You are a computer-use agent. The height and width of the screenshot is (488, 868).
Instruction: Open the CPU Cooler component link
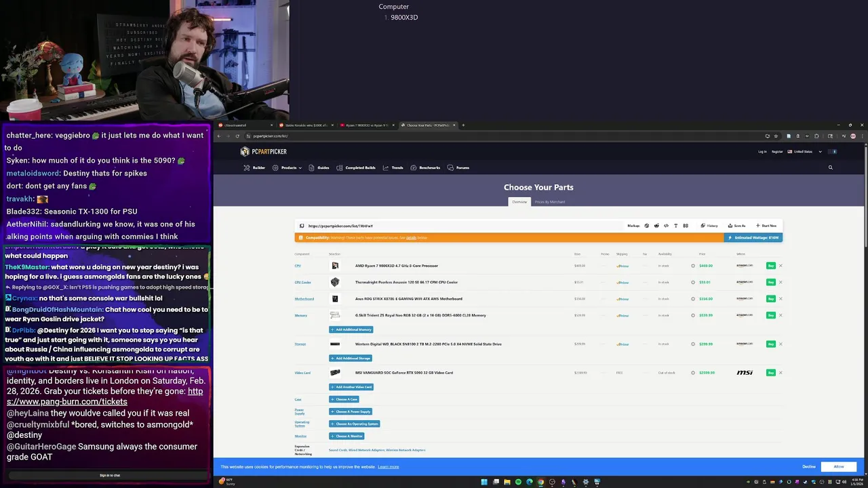(x=302, y=282)
